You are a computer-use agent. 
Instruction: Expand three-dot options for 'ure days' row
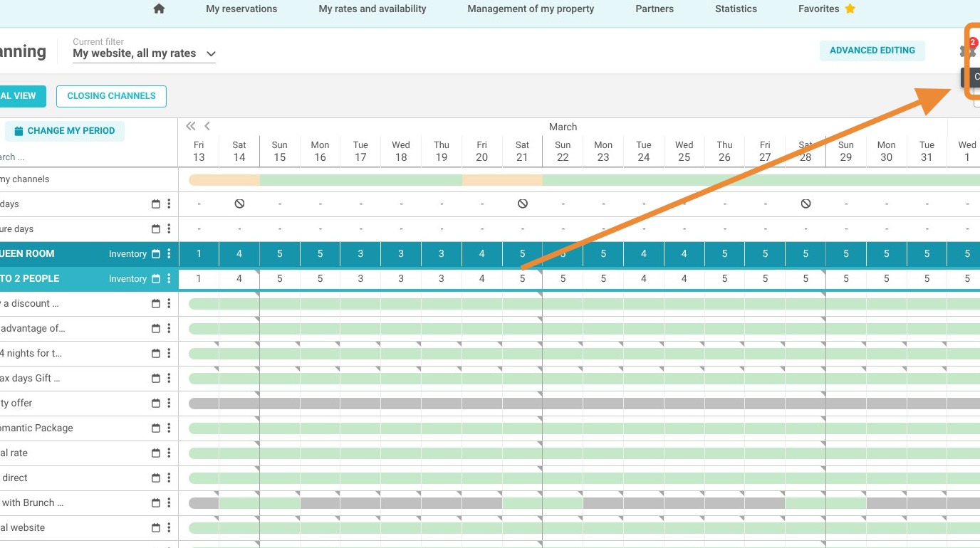169,229
